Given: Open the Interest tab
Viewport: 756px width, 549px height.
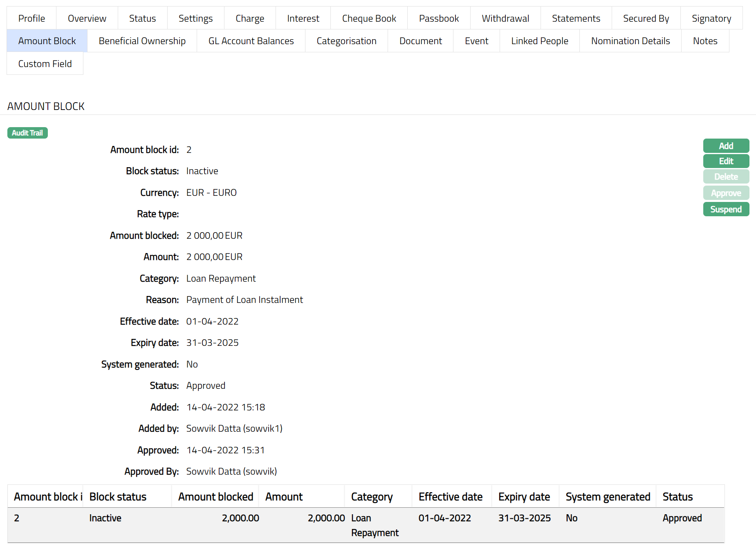Looking at the screenshot, I should coord(303,18).
